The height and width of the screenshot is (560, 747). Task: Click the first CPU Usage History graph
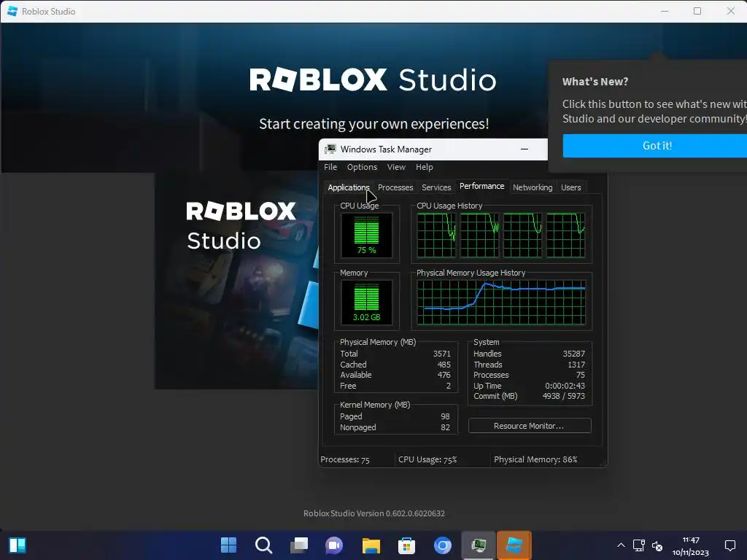point(436,235)
